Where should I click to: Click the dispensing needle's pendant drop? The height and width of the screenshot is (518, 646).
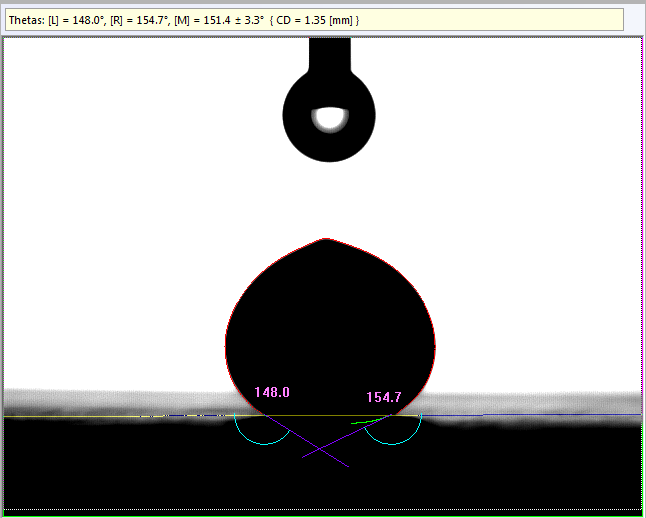point(329,115)
